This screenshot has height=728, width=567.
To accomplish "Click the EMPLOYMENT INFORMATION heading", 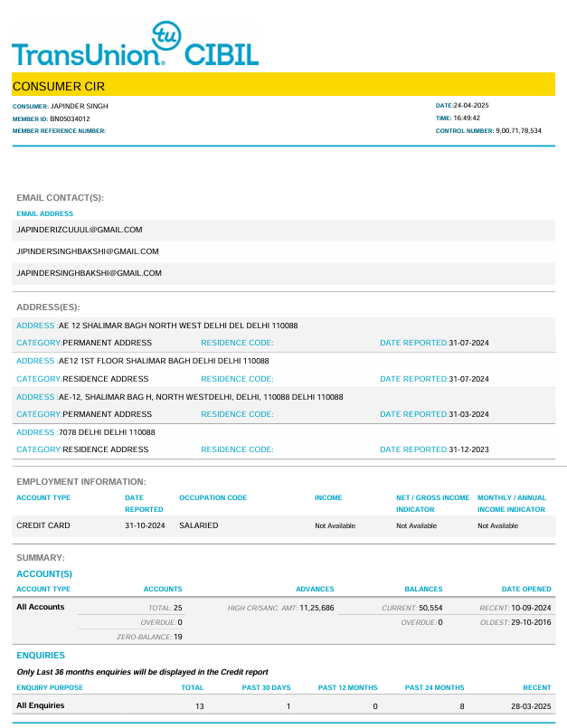I will (81, 482).
